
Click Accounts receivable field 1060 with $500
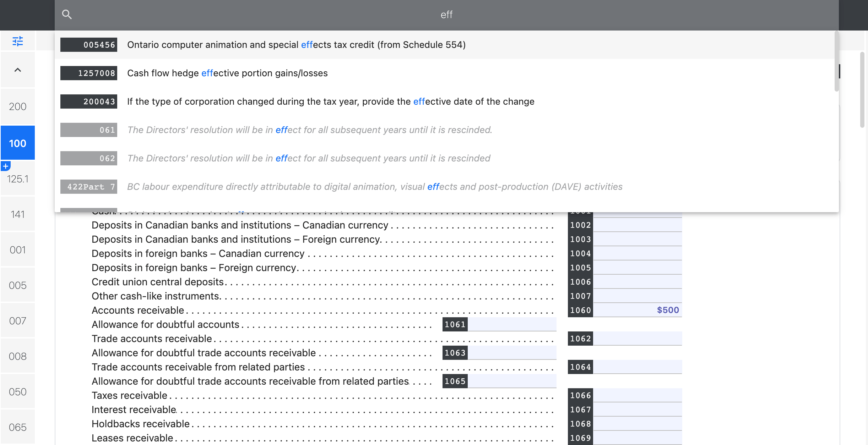click(x=637, y=310)
